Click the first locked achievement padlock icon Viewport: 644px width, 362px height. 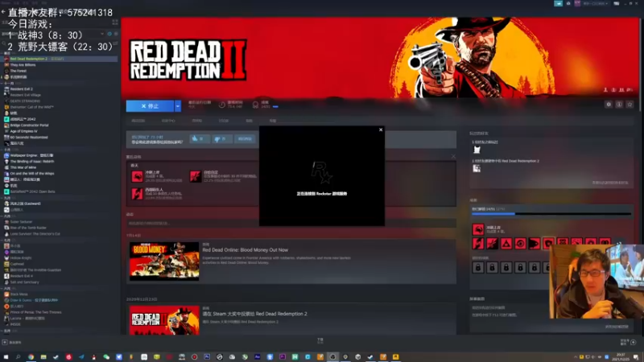(x=478, y=268)
